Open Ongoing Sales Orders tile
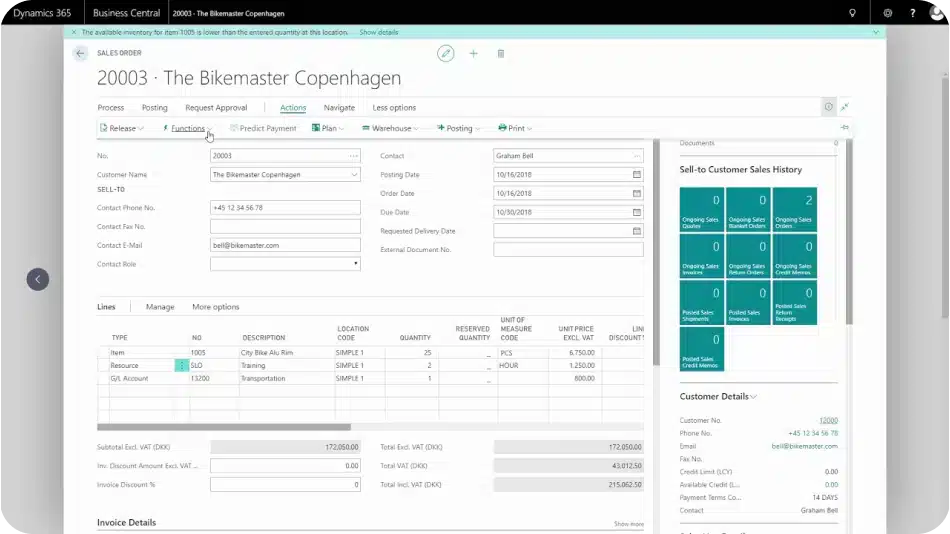The width and height of the screenshot is (950, 534). coord(794,210)
